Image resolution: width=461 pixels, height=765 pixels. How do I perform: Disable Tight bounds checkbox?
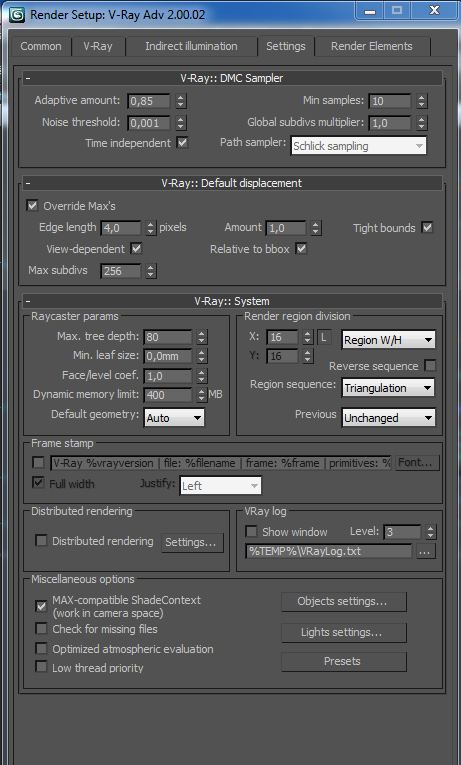(427, 227)
